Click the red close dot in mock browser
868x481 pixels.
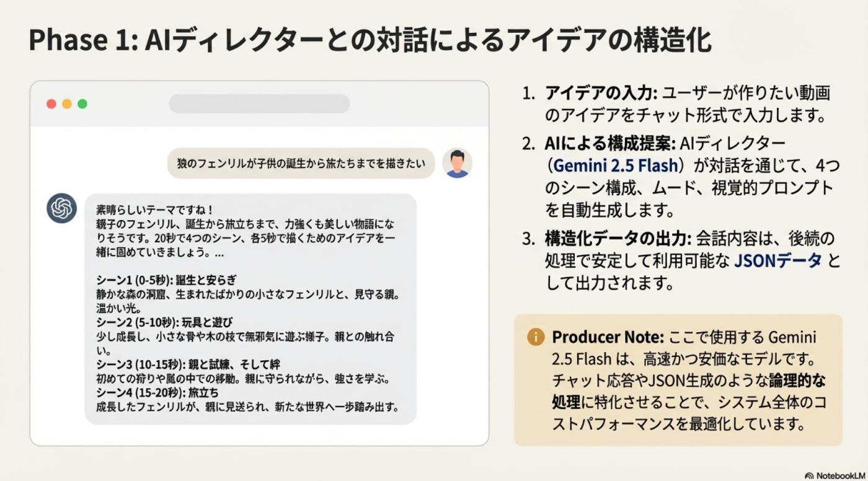tap(51, 104)
